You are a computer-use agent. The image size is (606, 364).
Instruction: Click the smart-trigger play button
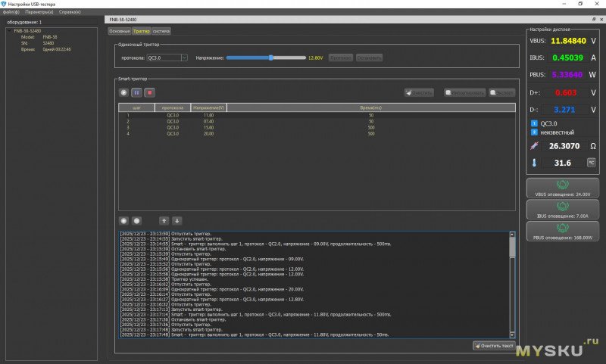123,92
